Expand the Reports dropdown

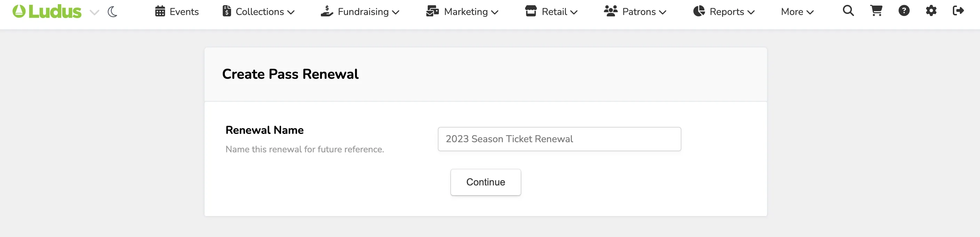tap(724, 12)
